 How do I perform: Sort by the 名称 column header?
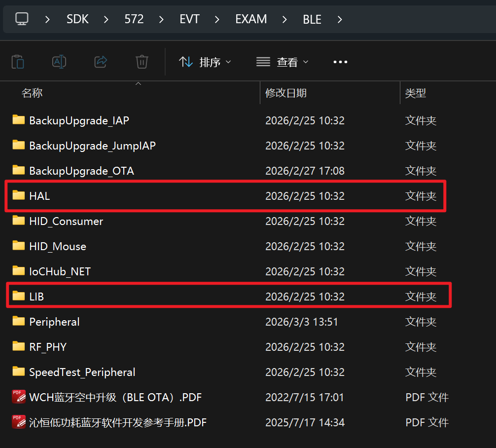(x=32, y=93)
